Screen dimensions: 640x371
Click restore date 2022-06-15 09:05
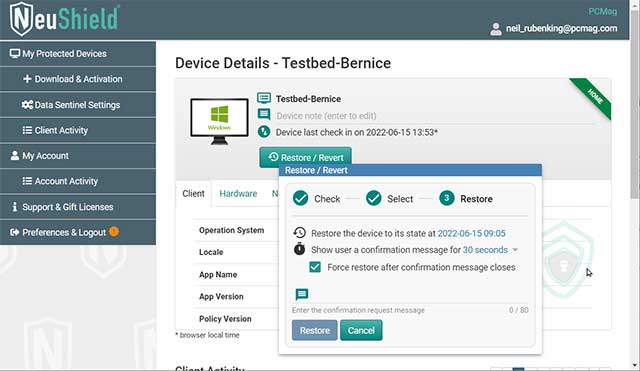(471, 233)
